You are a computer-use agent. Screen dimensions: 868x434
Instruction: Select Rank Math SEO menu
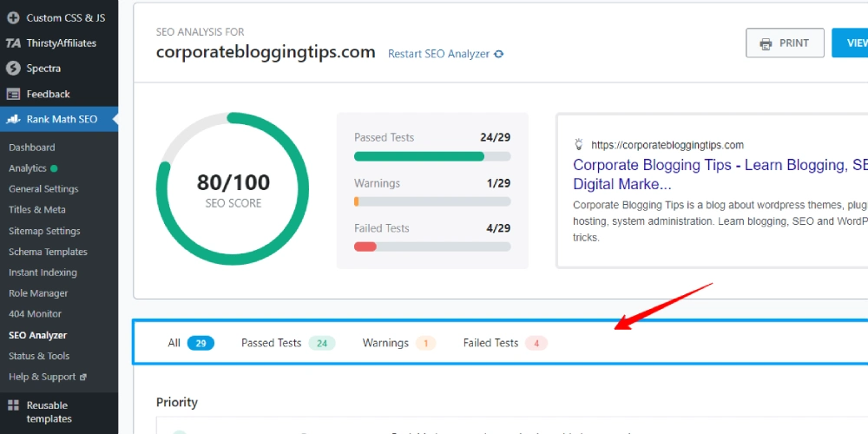(x=59, y=120)
